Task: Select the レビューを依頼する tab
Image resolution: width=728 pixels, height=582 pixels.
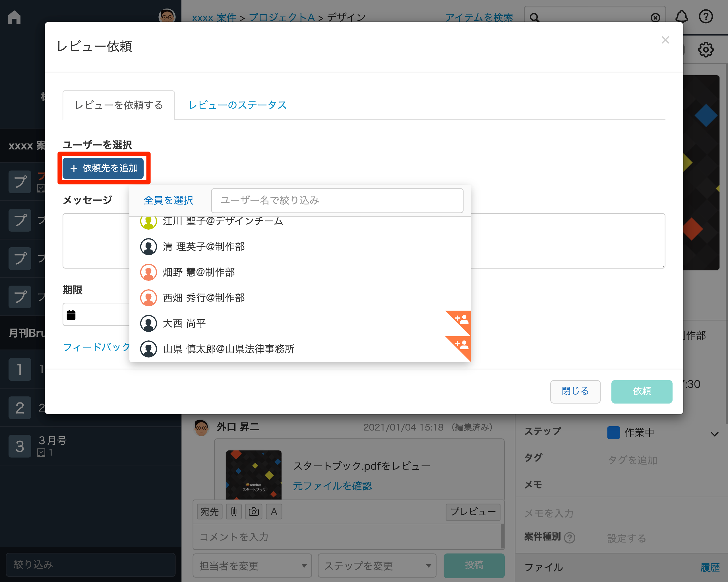Action: (x=119, y=105)
